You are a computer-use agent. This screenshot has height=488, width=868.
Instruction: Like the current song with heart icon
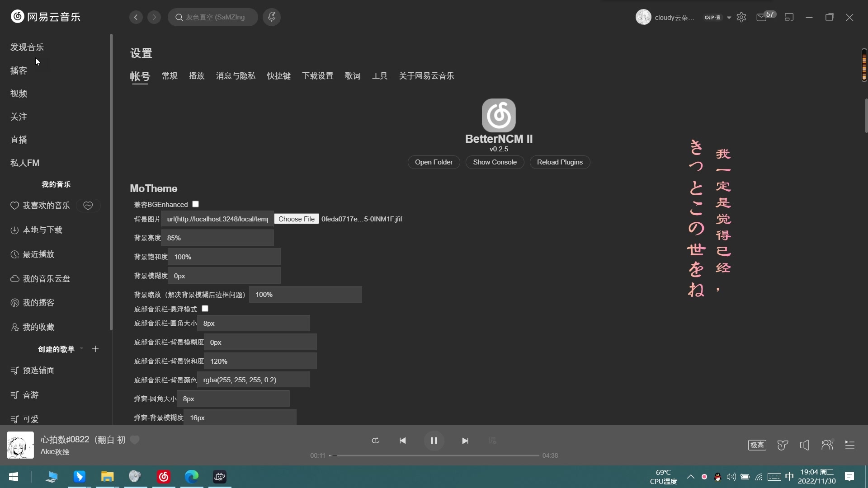[135, 440]
